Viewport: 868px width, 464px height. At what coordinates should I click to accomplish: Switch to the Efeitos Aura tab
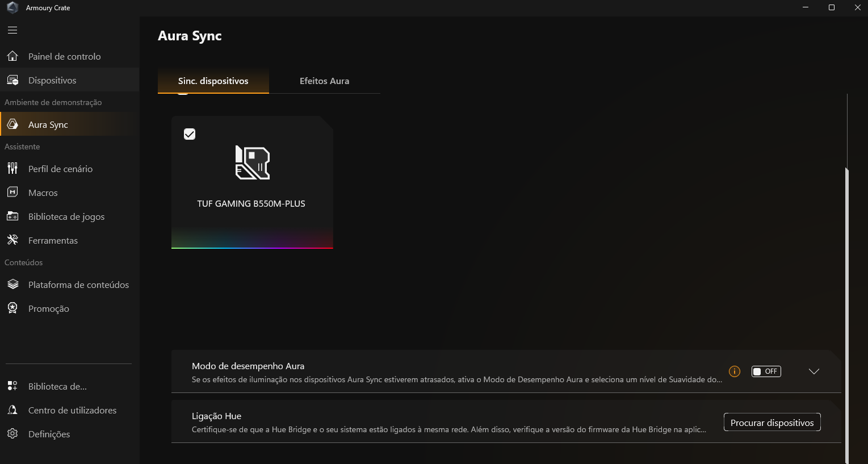point(325,81)
